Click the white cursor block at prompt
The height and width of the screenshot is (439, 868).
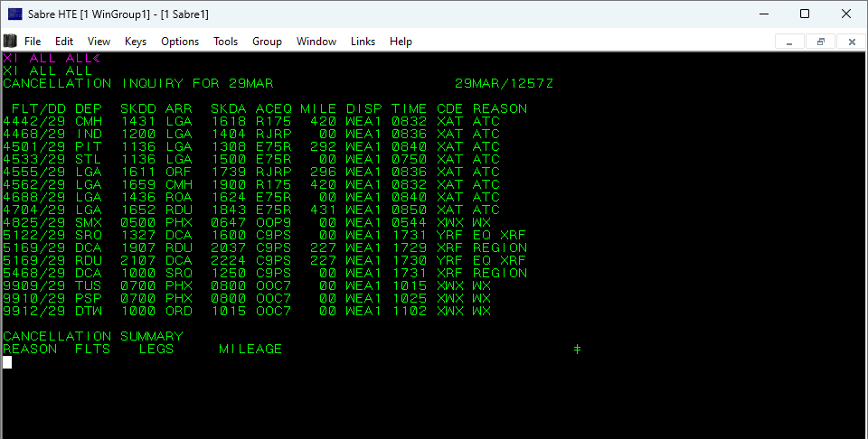(x=7, y=362)
